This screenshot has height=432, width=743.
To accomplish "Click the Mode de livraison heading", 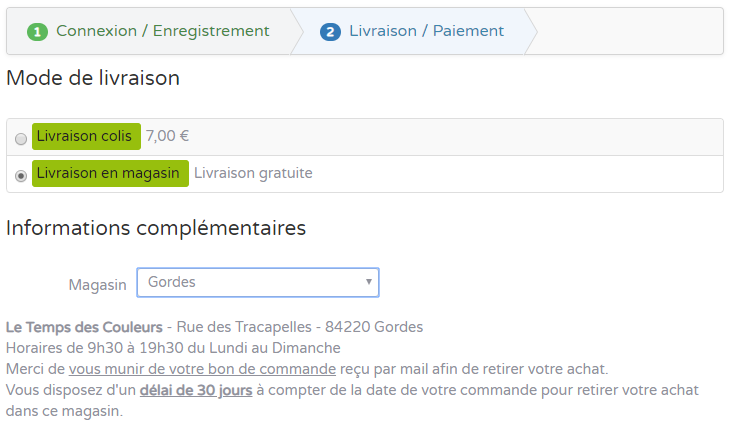I will click(x=93, y=78).
